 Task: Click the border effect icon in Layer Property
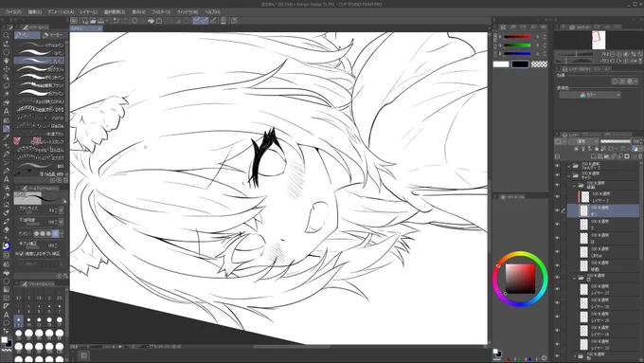coord(616,82)
